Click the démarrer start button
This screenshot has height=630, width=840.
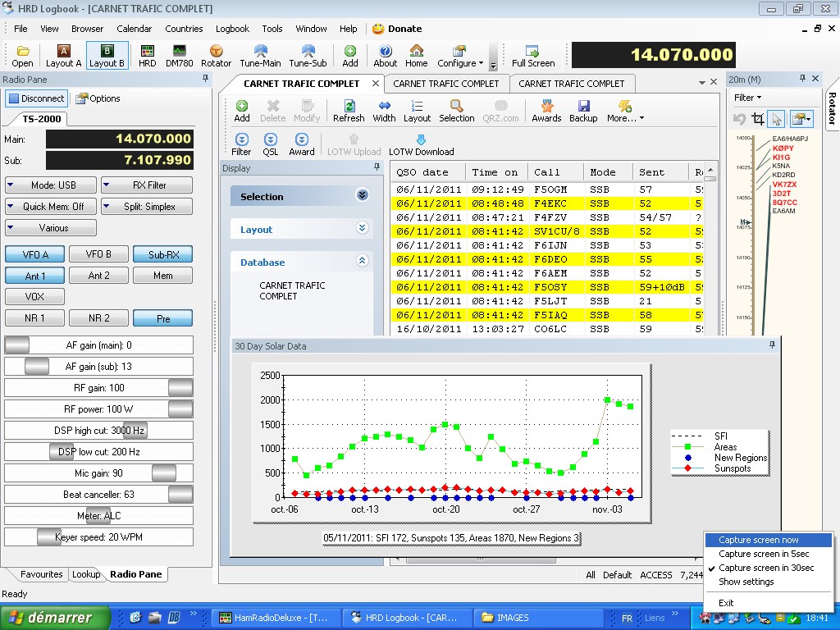[55, 618]
